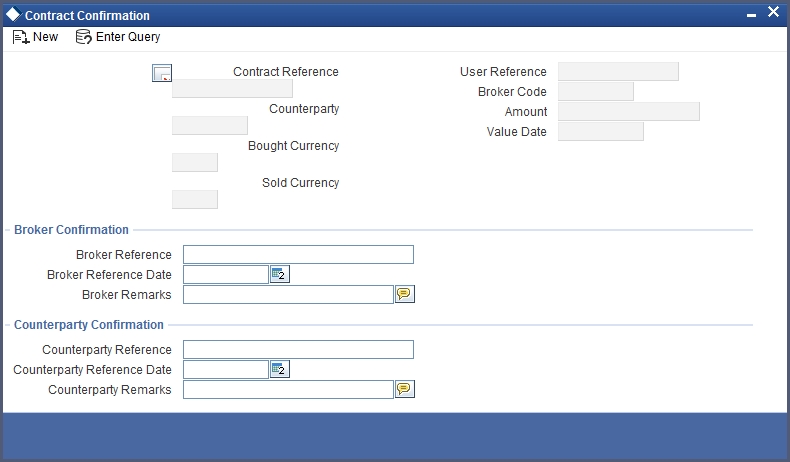The width and height of the screenshot is (790, 462).
Task: Click the Amount field
Action: pos(629,111)
